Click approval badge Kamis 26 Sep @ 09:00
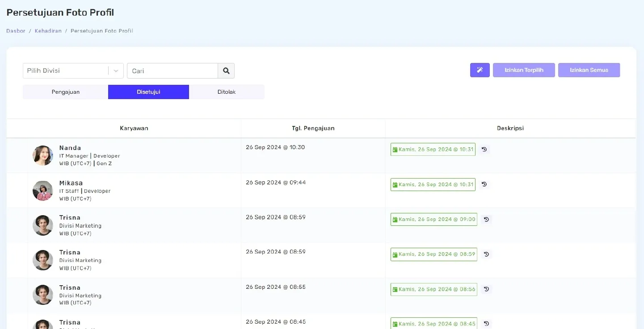The height and width of the screenshot is (329, 644). [x=434, y=219]
